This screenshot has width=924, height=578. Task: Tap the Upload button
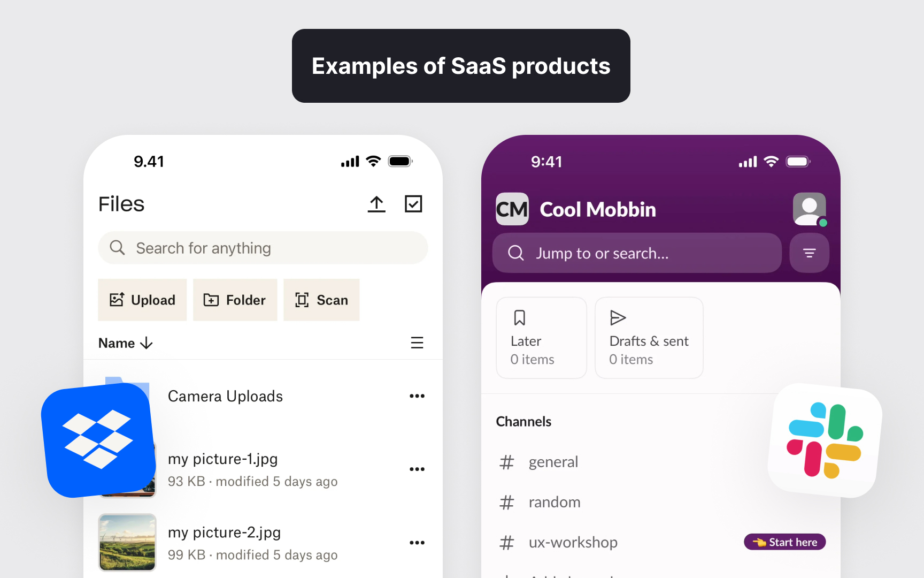tap(142, 300)
